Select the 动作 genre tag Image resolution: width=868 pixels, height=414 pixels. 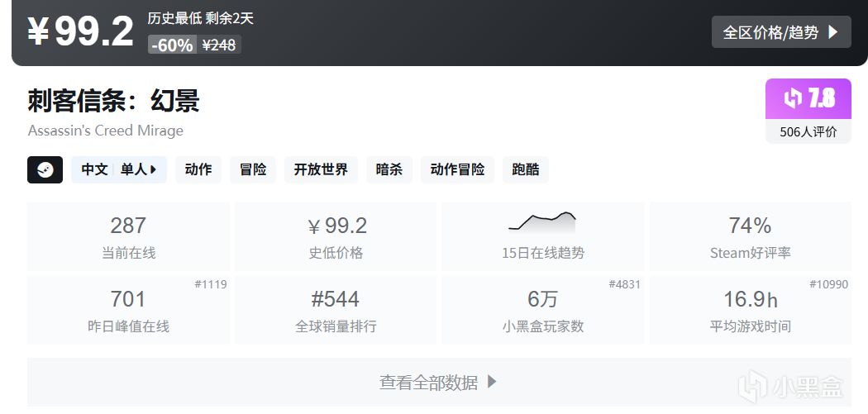pyautogui.click(x=198, y=170)
